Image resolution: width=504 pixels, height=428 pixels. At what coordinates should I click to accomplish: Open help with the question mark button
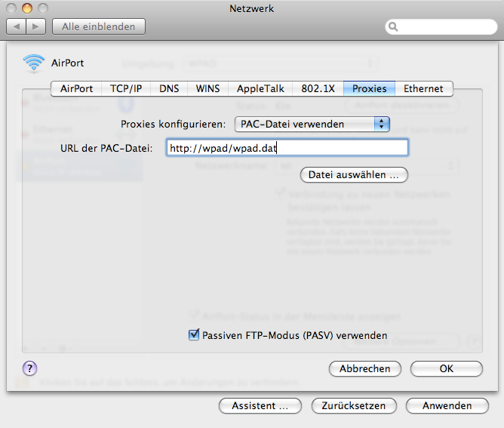point(30,368)
